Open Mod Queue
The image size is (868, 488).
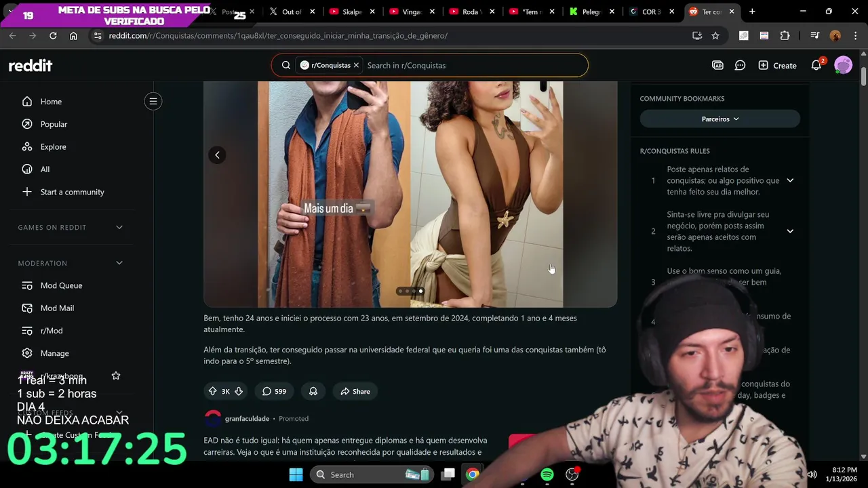(61, 285)
